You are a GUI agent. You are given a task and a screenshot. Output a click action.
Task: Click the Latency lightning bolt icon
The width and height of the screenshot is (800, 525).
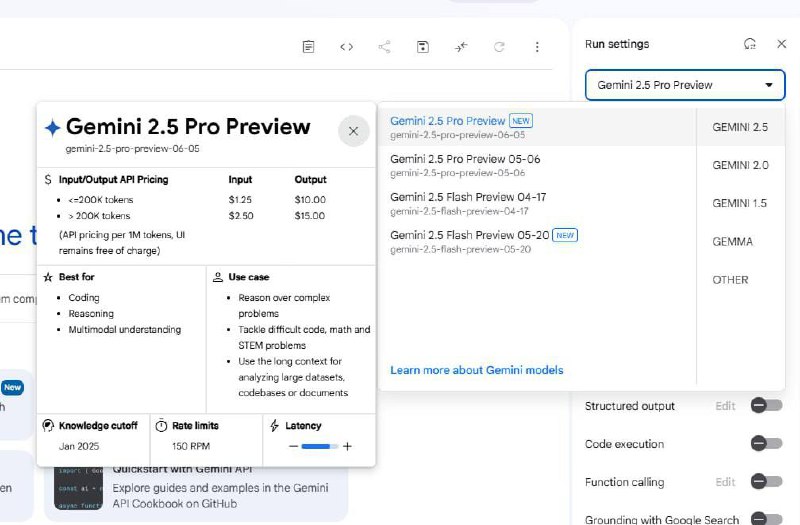[x=274, y=426]
